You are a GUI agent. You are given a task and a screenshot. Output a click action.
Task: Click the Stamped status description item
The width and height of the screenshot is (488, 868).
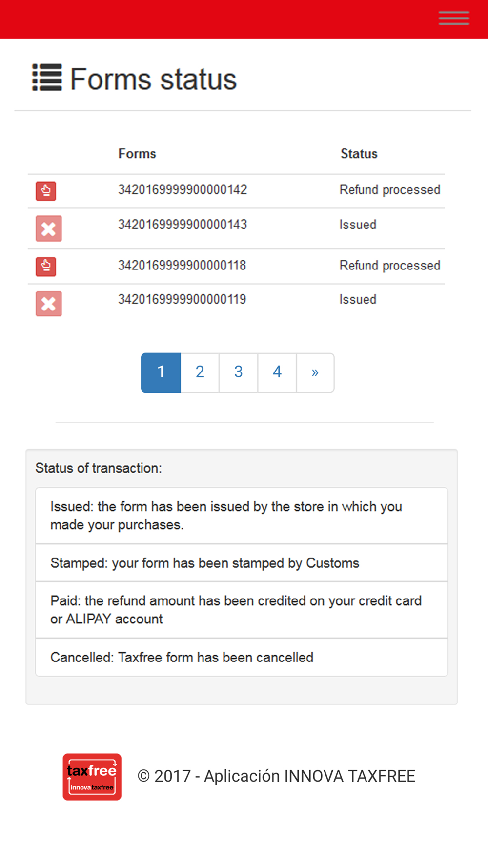242,563
